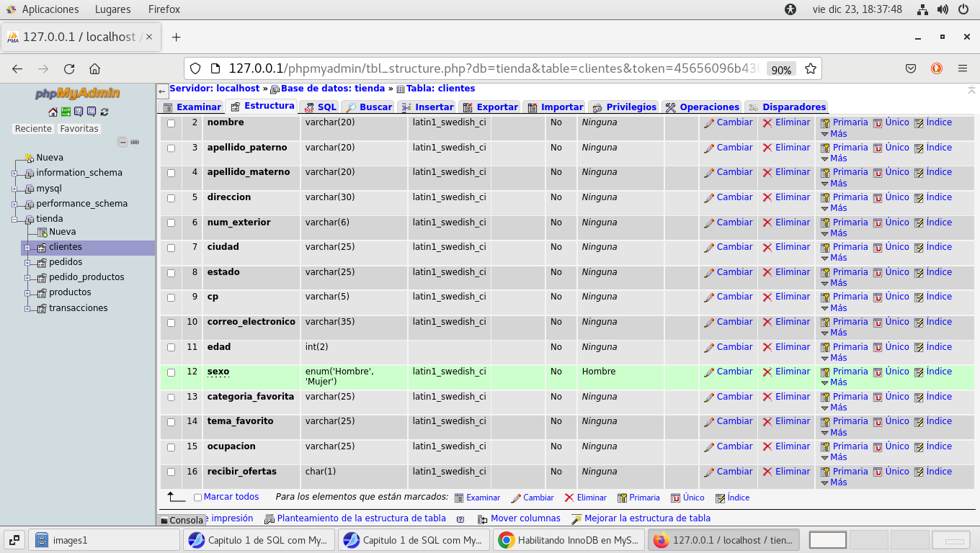
Task: Click the green log out icon
Action: pos(66,112)
